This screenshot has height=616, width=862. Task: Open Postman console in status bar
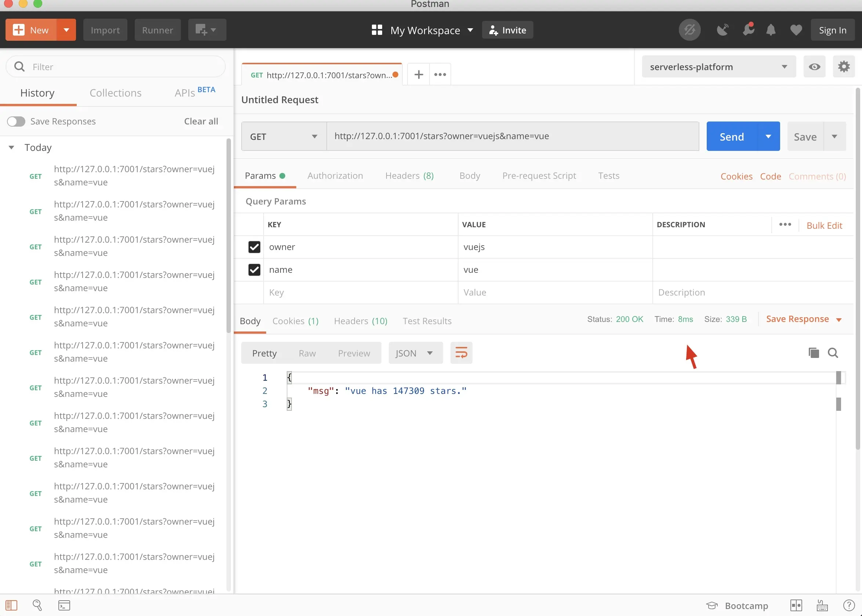click(x=64, y=605)
